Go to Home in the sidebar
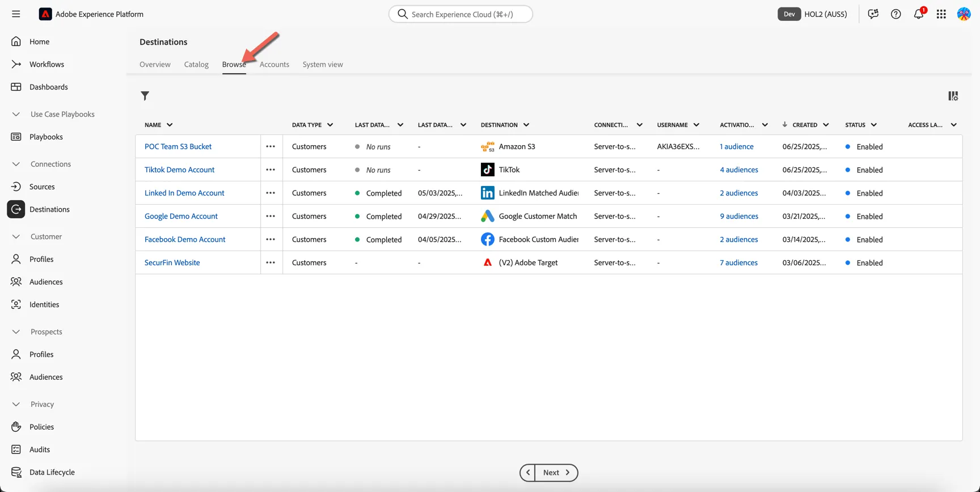This screenshot has height=492, width=980. tap(39, 41)
